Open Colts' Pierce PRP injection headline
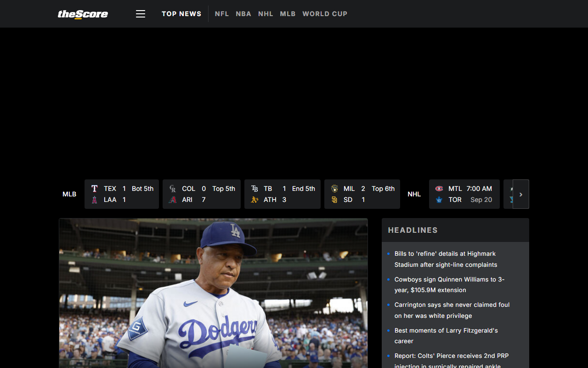This screenshot has width=588, height=368. [452, 361]
